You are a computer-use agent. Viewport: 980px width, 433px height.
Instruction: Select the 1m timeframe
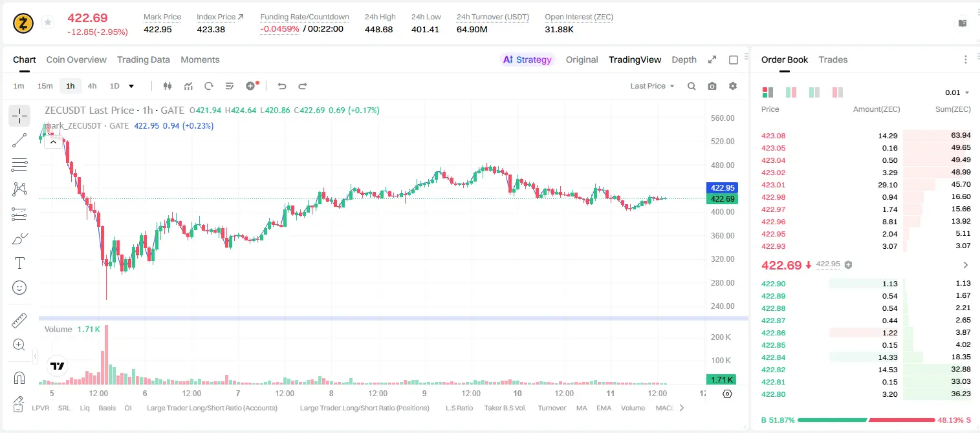(19, 86)
